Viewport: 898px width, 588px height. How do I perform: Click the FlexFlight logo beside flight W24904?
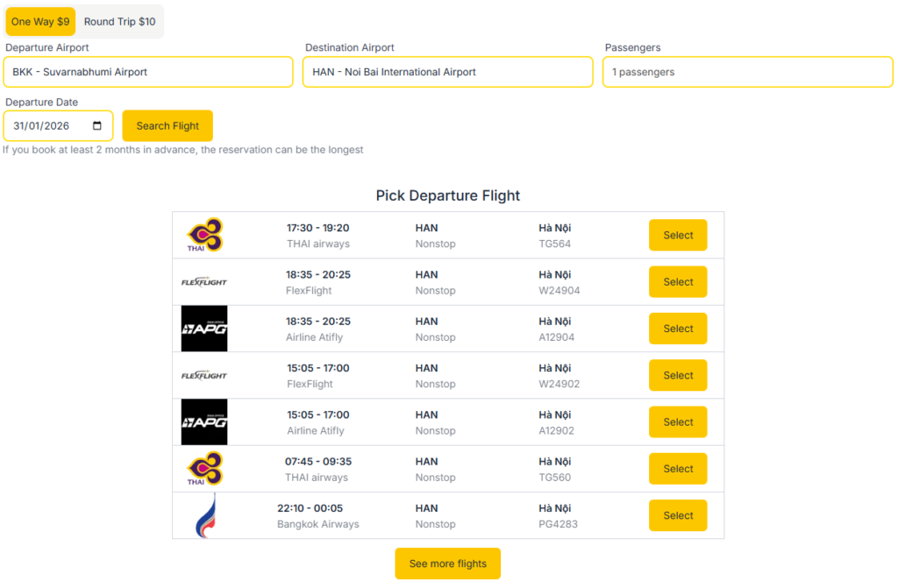[204, 281]
